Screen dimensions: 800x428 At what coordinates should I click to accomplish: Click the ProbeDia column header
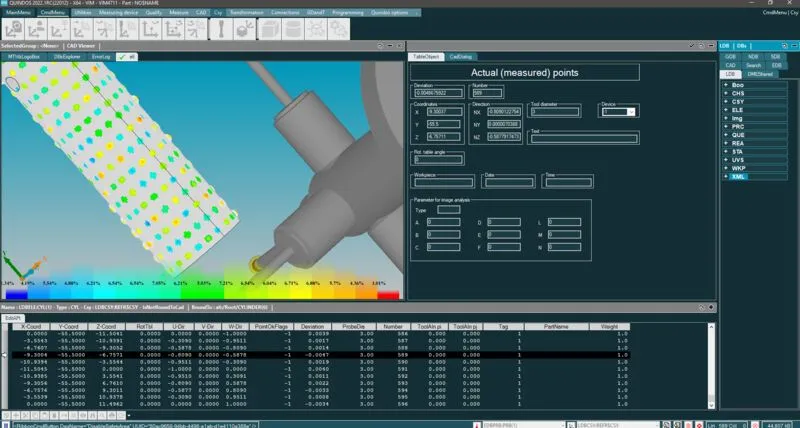tap(354, 326)
